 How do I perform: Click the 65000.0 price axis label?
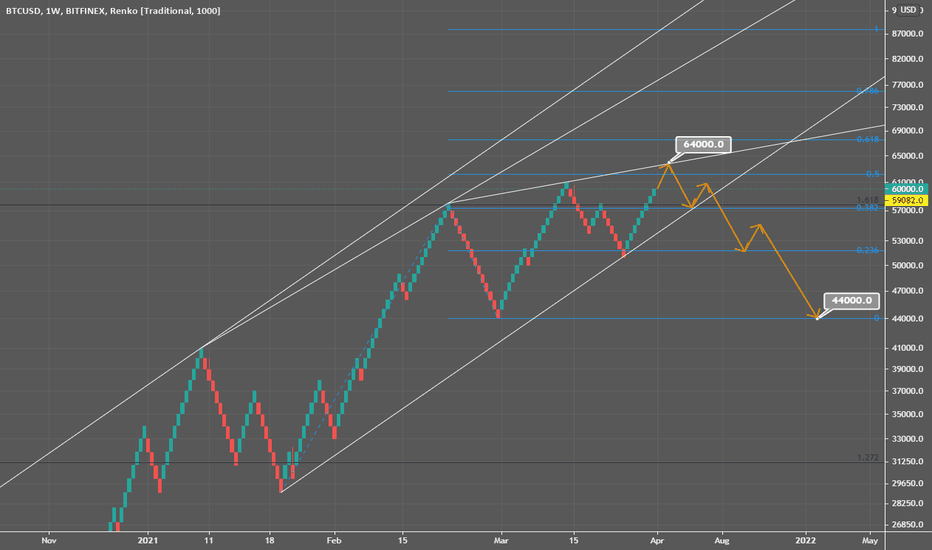coord(908,156)
